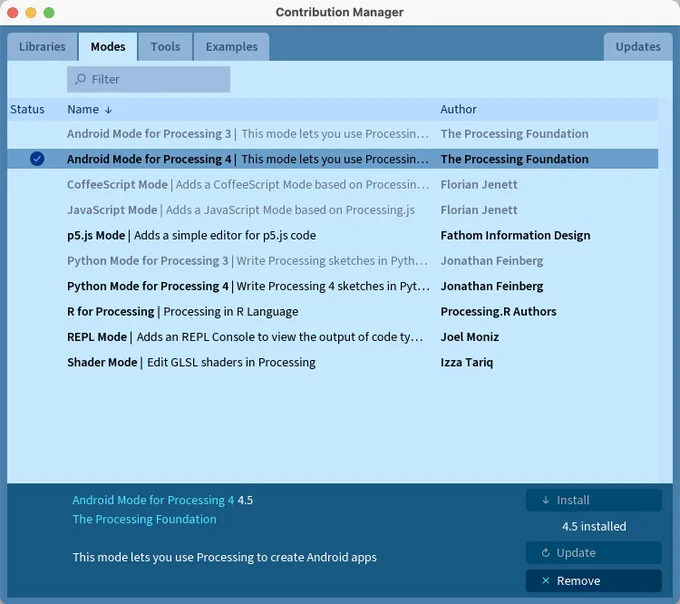The image size is (680, 604).
Task: Close the Contribution Manager window
Action: [x=13, y=13]
